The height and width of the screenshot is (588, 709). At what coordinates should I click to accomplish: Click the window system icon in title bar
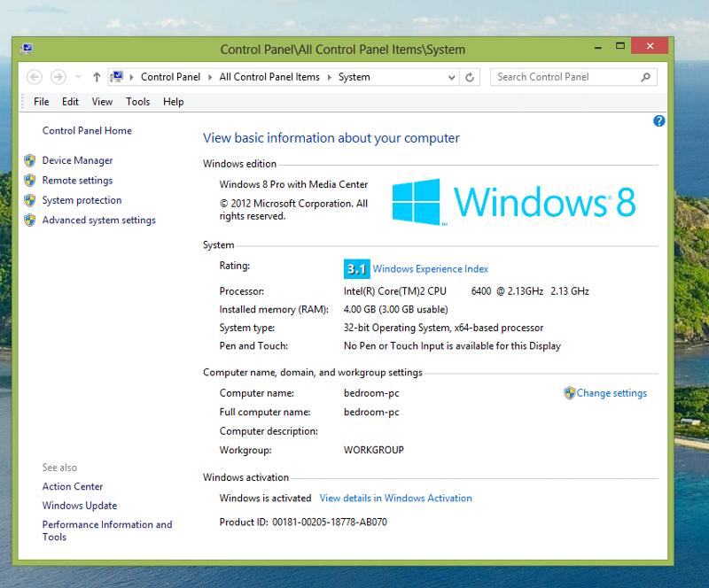[27, 49]
